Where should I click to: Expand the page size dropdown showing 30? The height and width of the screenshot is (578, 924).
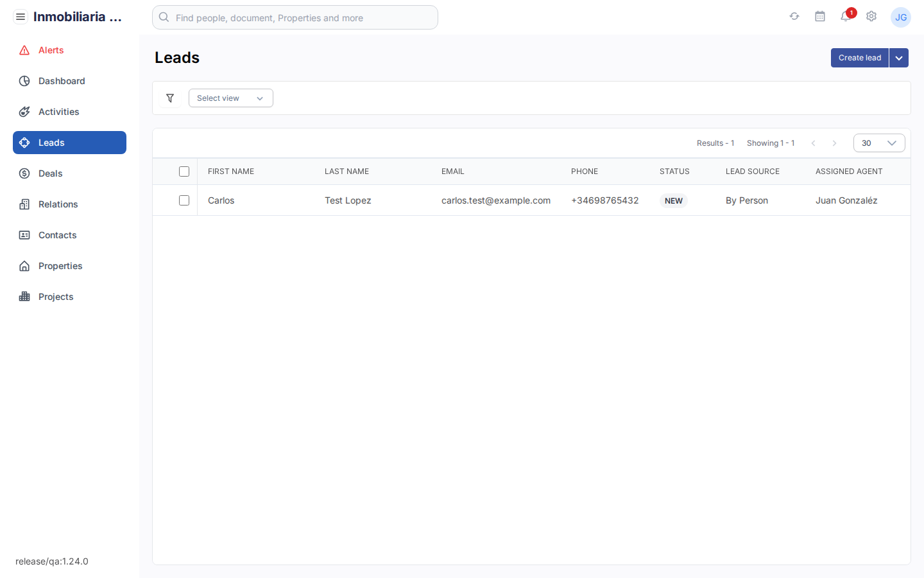tap(879, 143)
